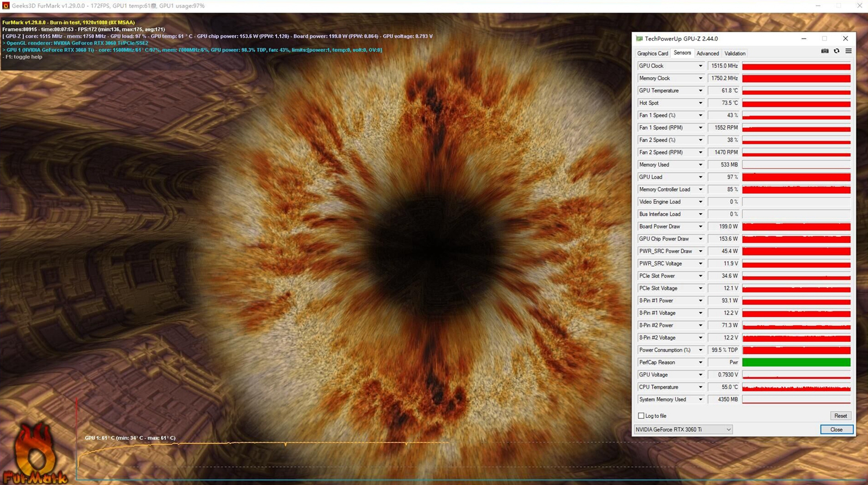The height and width of the screenshot is (485, 868).
Task: Click the GPU Load red graph
Action: pyautogui.click(x=796, y=177)
